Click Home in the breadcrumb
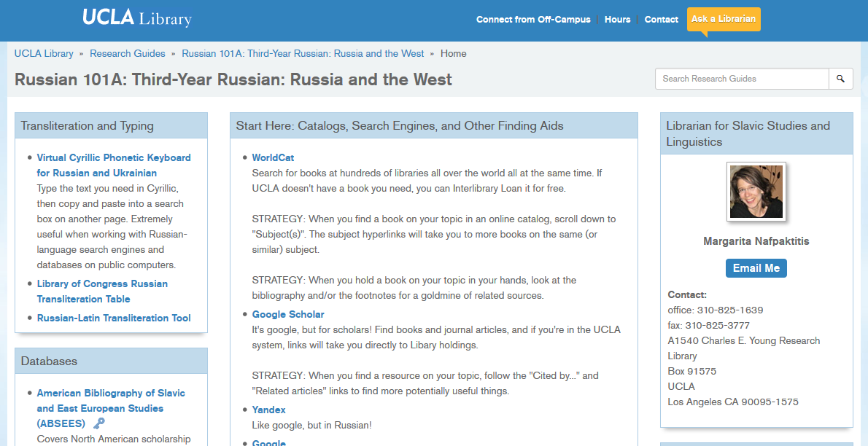868x446 pixels. tap(454, 54)
